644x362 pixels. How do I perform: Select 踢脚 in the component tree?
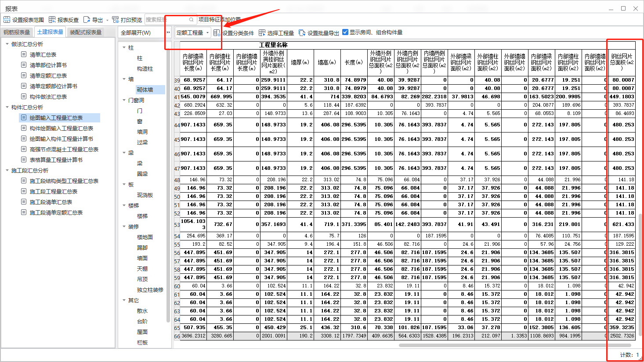click(142, 247)
